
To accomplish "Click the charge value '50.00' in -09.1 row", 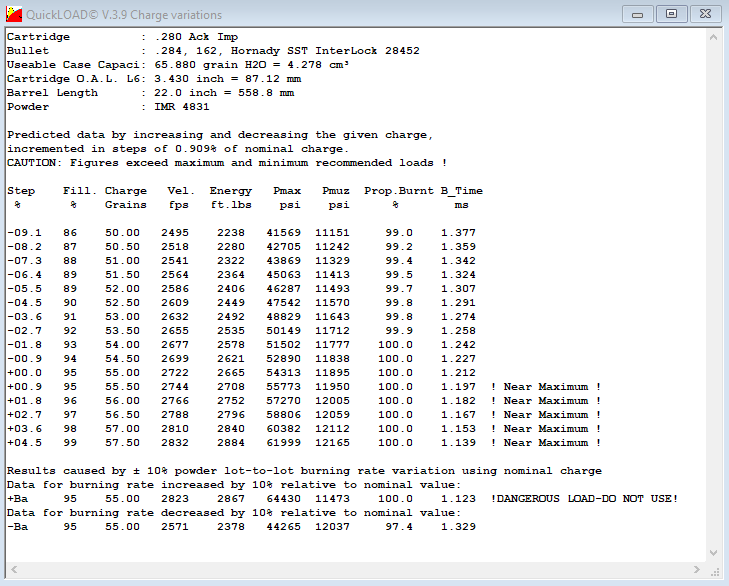I will tap(122, 233).
